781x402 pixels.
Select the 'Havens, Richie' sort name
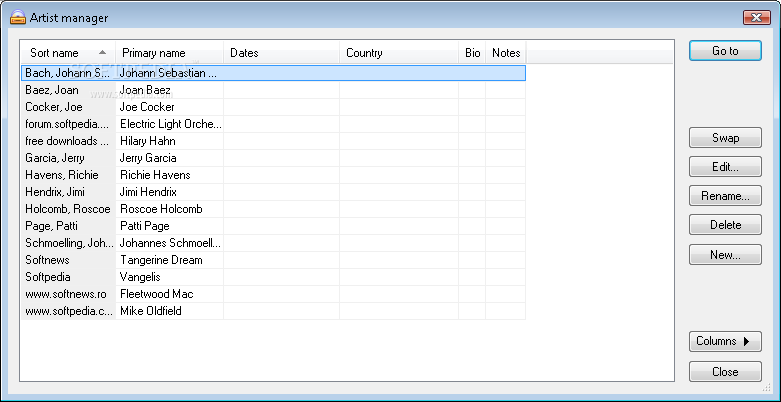(x=62, y=175)
